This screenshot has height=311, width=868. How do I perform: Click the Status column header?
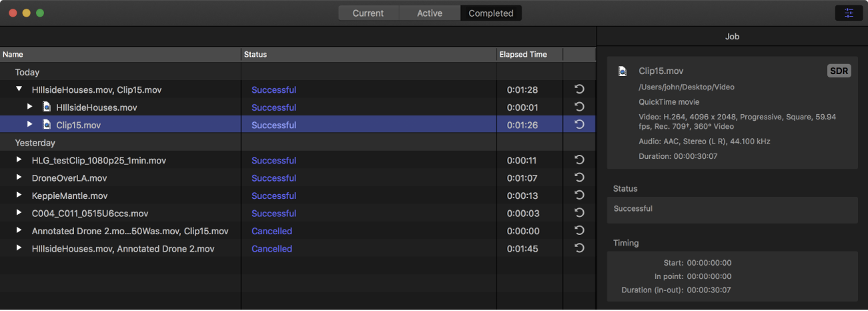[x=256, y=55]
